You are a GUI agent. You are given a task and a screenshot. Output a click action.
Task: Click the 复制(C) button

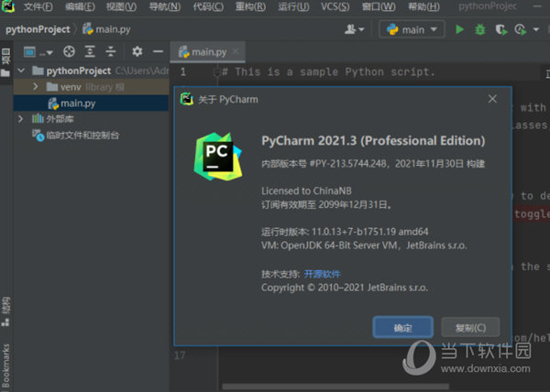(x=470, y=328)
